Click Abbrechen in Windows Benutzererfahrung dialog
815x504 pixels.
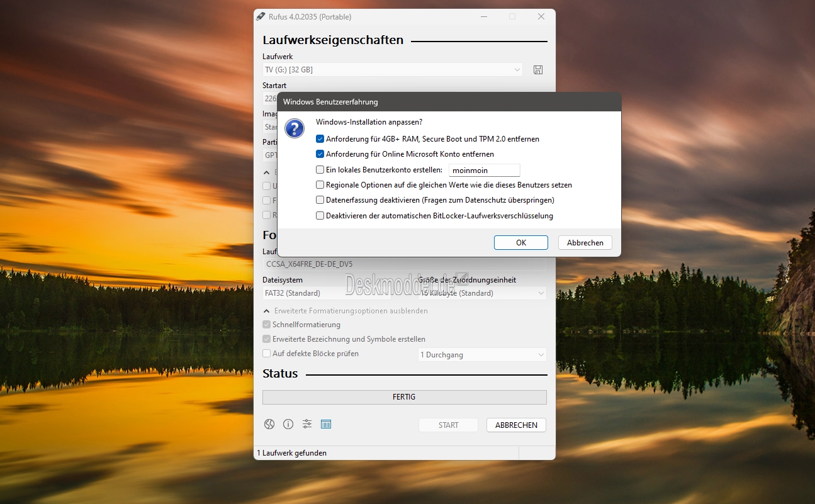click(585, 243)
